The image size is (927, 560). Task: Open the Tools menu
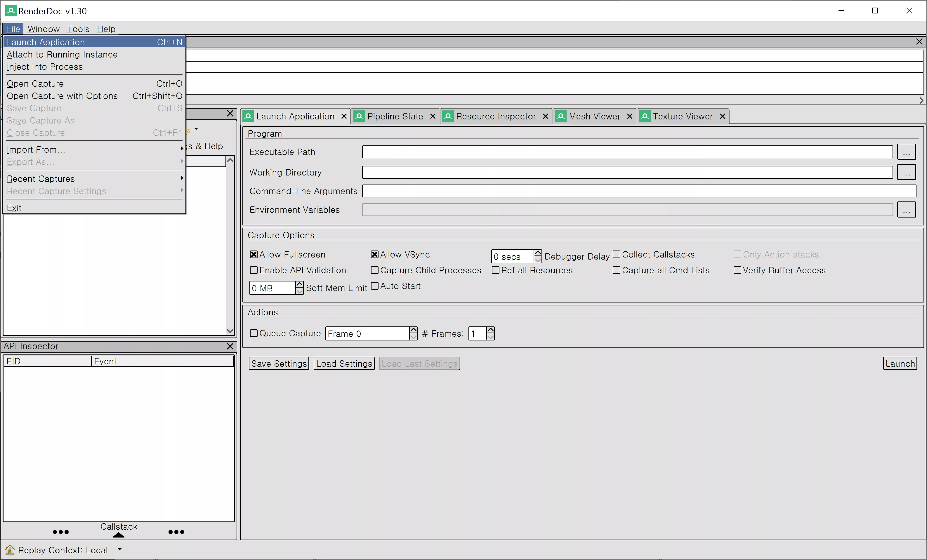pos(78,29)
